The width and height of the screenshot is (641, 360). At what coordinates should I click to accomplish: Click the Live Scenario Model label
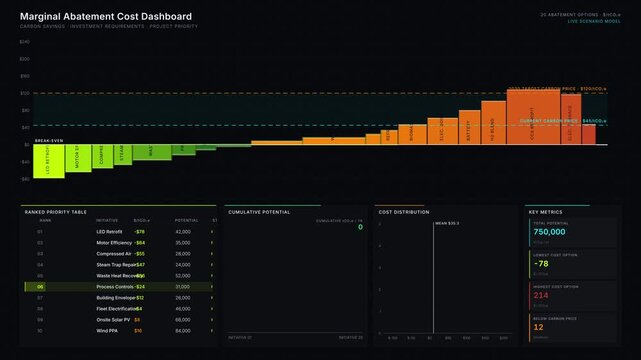(594, 21)
